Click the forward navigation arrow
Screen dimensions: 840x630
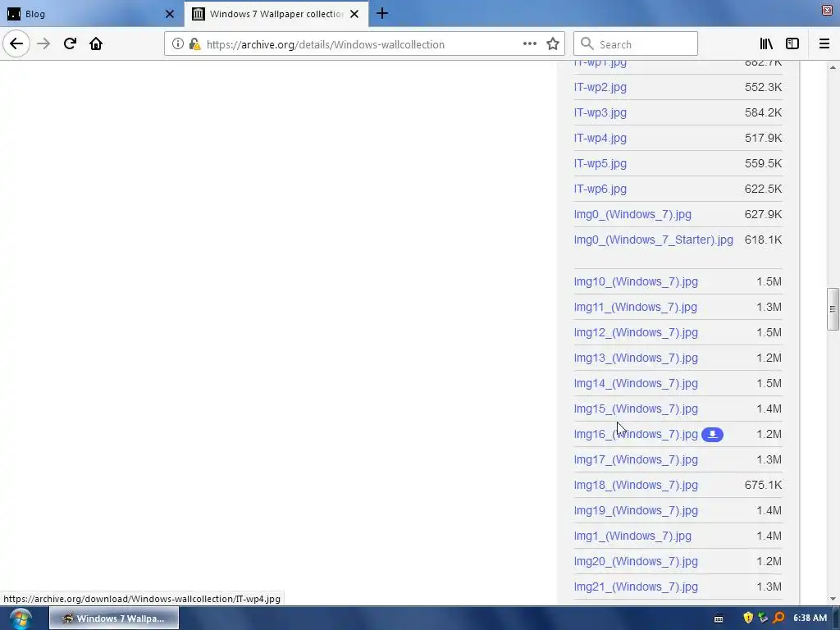point(43,44)
